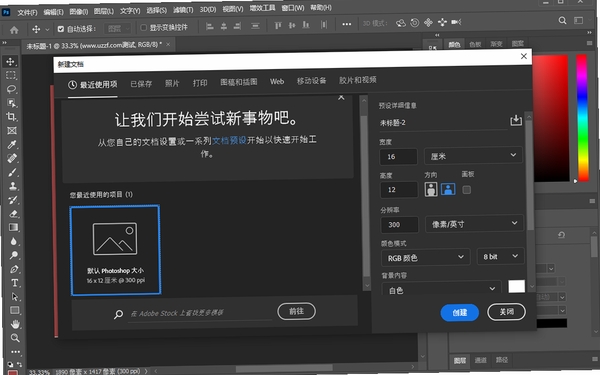600x375 pixels.
Task: Select the Object Selection tool
Action: tap(12, 103)
